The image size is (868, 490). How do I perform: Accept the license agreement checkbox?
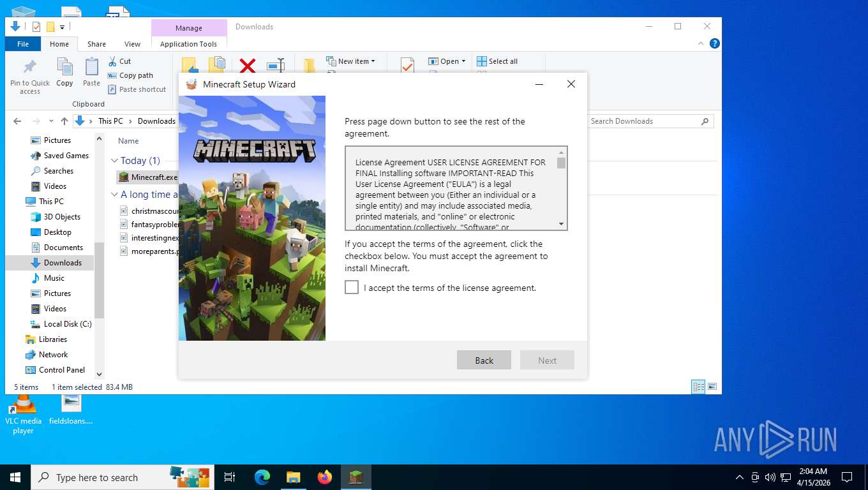tap(352, 288)
